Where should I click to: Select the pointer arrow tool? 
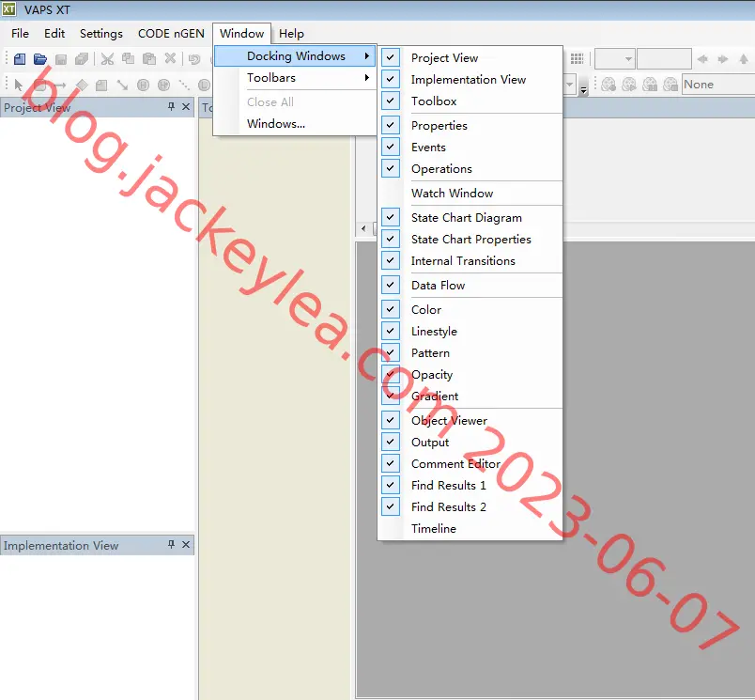[18, 85]
